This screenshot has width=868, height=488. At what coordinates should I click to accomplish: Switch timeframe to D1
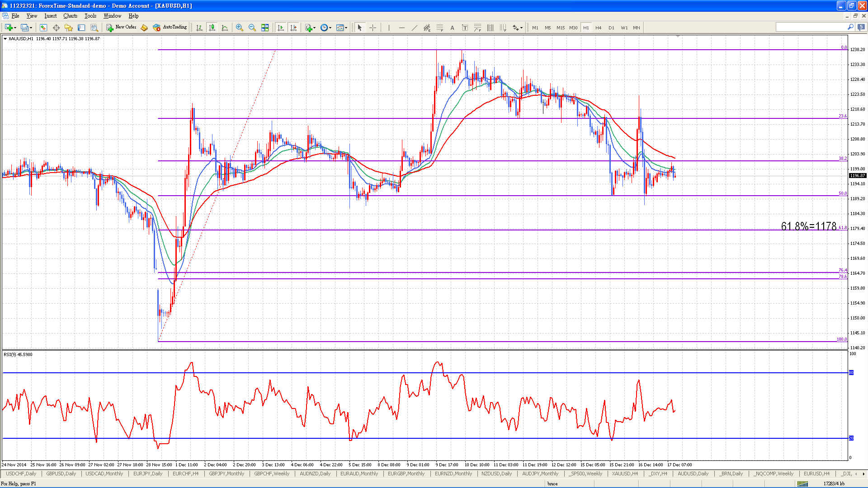(x=611, y=28)
